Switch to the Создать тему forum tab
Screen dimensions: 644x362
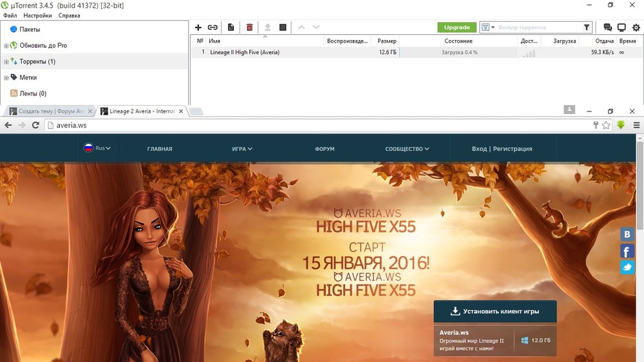[x=51, y=111]
